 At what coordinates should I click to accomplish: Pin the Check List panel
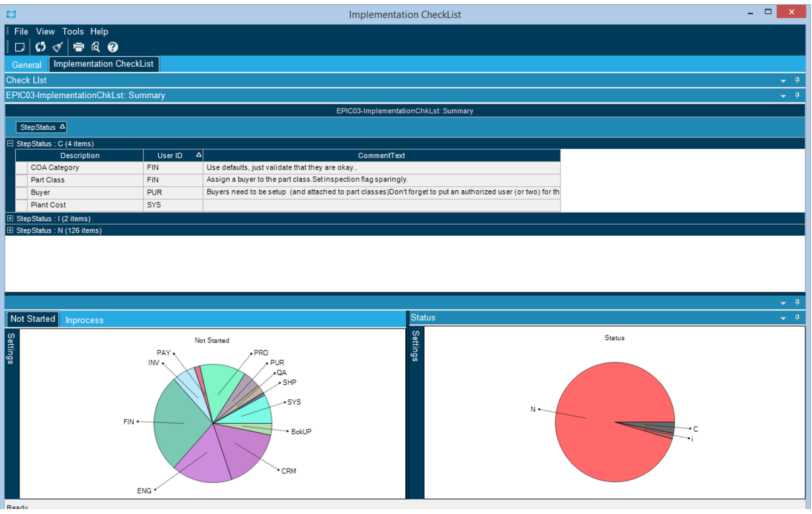click(x=797, y=80)
